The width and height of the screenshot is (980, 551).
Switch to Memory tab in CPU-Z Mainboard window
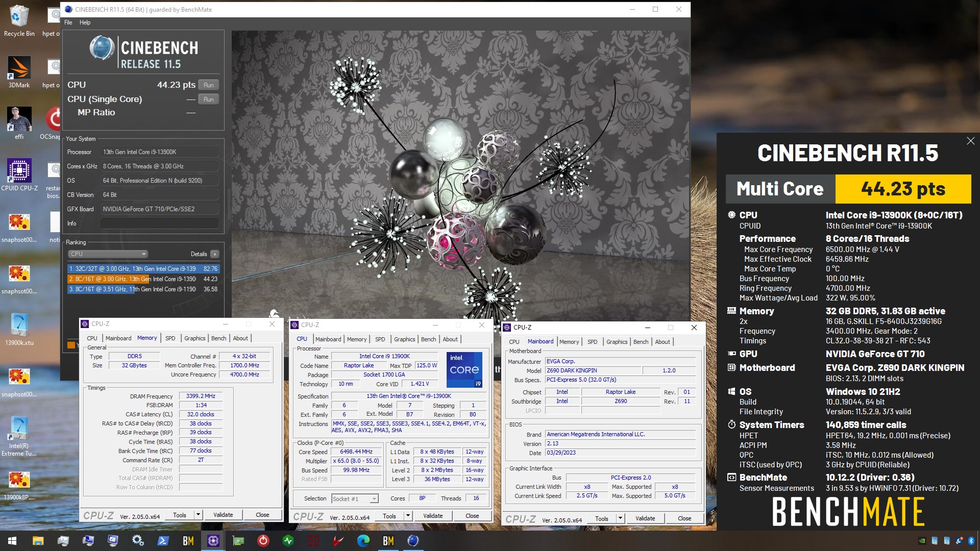(x=569, y=342)
